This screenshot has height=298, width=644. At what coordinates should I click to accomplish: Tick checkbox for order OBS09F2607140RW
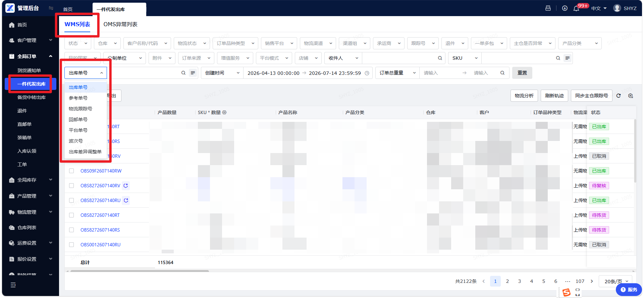(71, 171)
